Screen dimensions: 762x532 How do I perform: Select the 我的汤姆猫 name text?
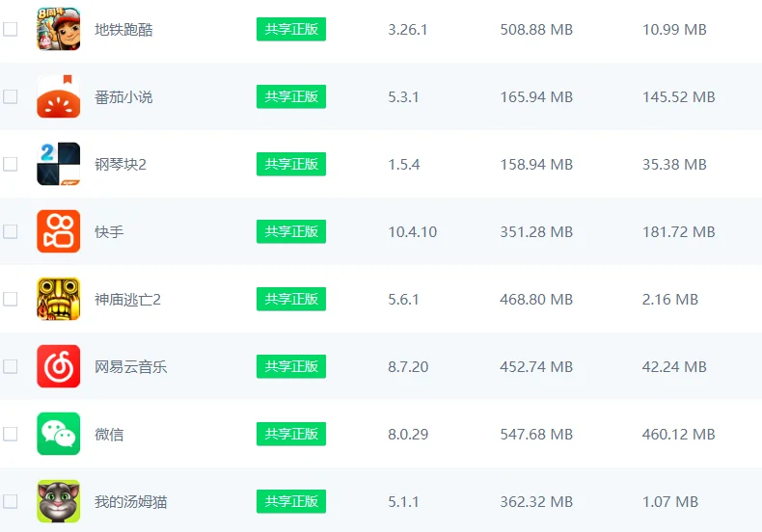tap(131, 502)
